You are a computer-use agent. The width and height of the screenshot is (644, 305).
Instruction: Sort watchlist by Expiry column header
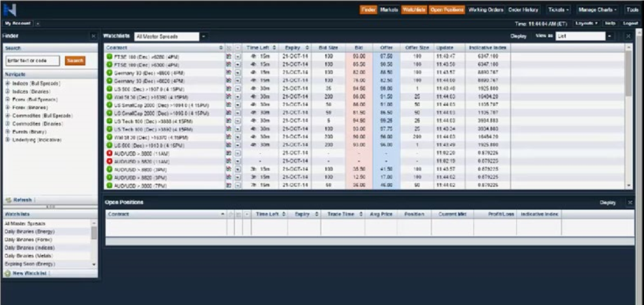295,48
